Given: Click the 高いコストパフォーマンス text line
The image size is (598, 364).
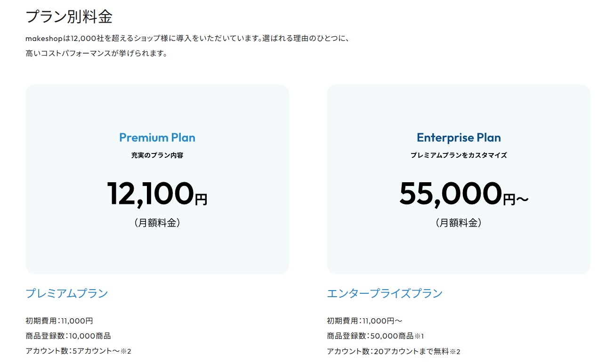Looking at the screenshot, I should pos(97,53).
